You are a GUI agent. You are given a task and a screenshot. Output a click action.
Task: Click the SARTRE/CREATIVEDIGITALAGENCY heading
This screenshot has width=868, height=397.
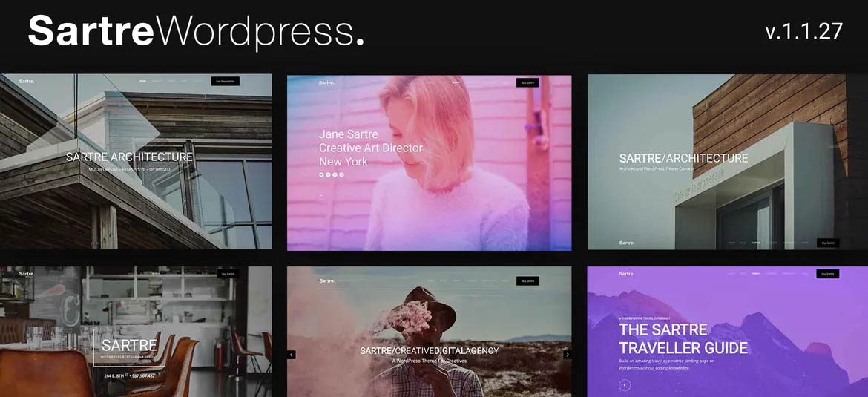429,350
